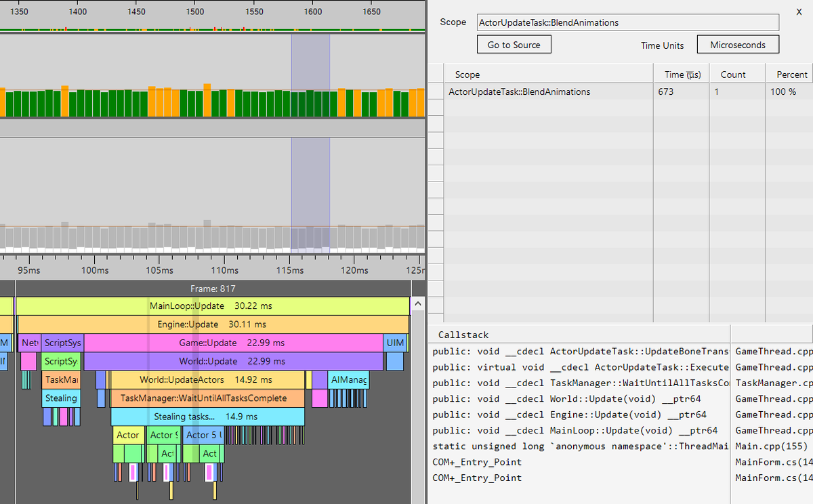Select the Engine::Update 30.11 ms block
The image size is (813, 504).
click(x=213, y=324)
